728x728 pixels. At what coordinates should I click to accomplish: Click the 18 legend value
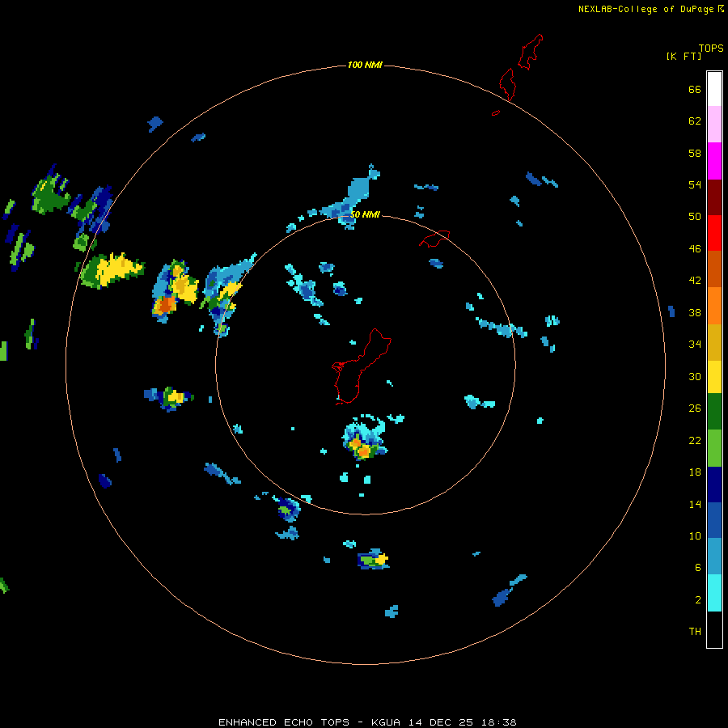click(x=695, y=472)
